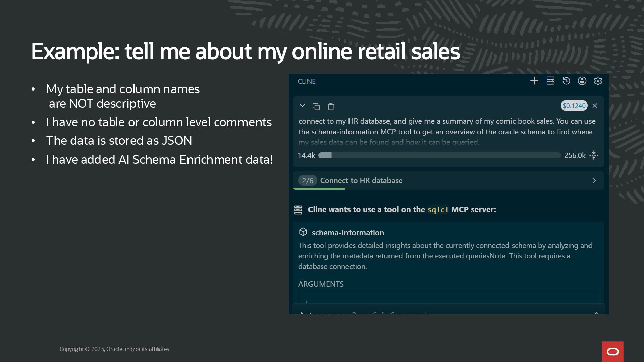Click the context usage progress bar

coord(439,155)
